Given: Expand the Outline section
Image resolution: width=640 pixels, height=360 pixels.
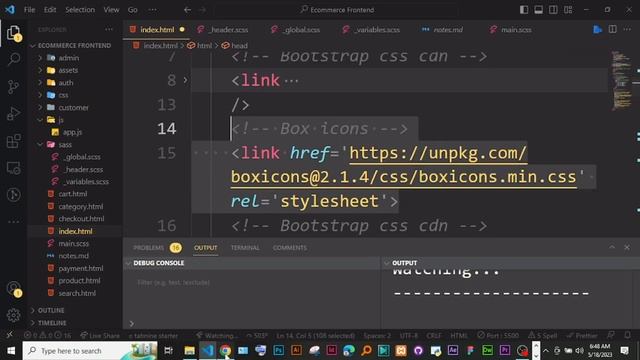Looking at the screenshot, I should coord(75,310).
